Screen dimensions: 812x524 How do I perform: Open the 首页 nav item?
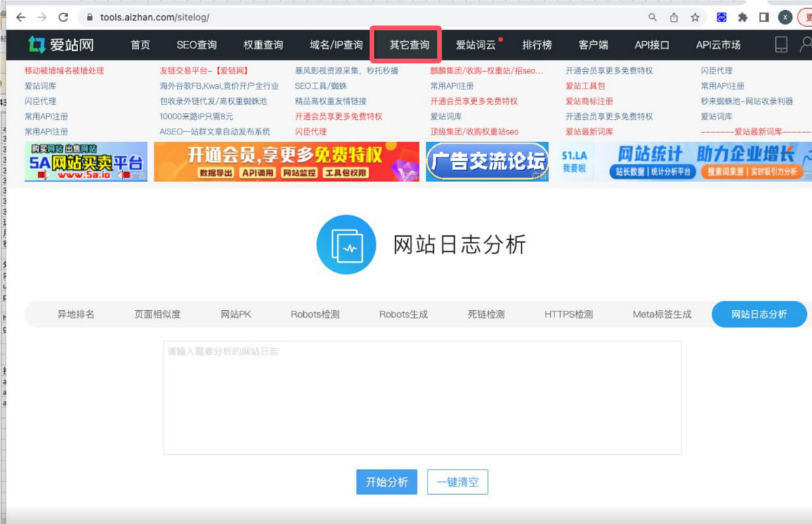(140, 45)
